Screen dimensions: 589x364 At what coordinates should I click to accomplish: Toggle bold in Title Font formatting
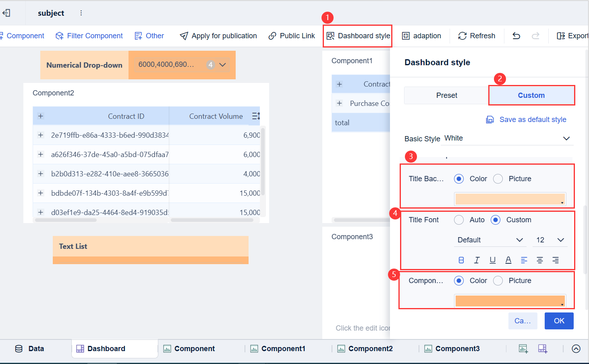click(x=461, y=260)
